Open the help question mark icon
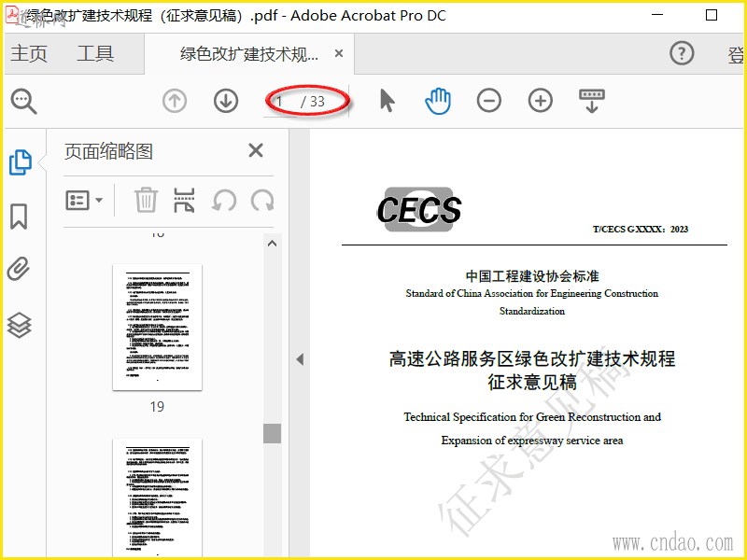Image resolution: width=747 pixels, height=560 pixels. pos(682,53)
